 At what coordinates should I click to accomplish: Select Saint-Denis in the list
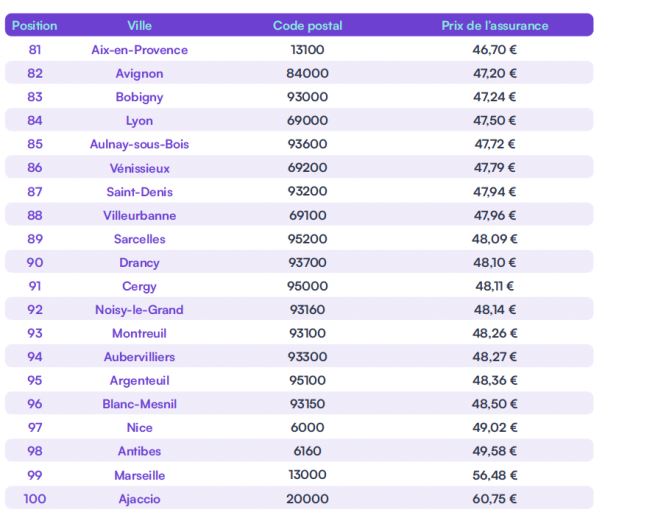[139, 192]
